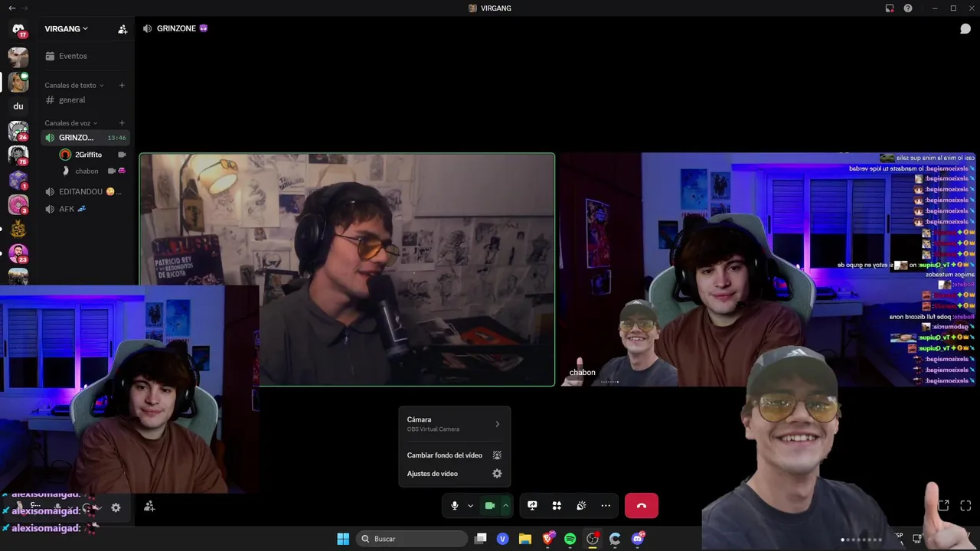
Task: Enter full screen call view
Action: tap(965, 506)
